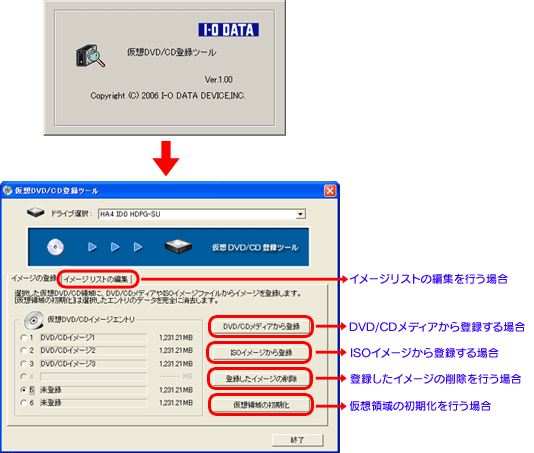Click the I-O DATA logo

229,30
